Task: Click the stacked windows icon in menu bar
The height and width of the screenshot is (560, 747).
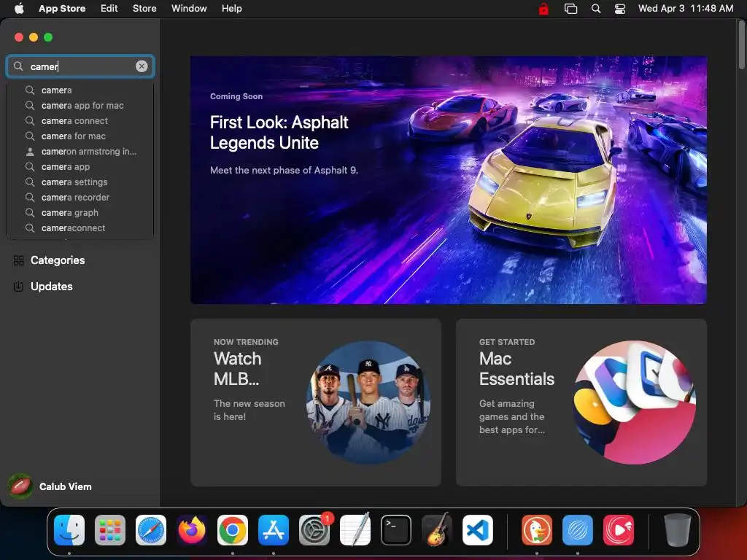Action: coord(570,9)
